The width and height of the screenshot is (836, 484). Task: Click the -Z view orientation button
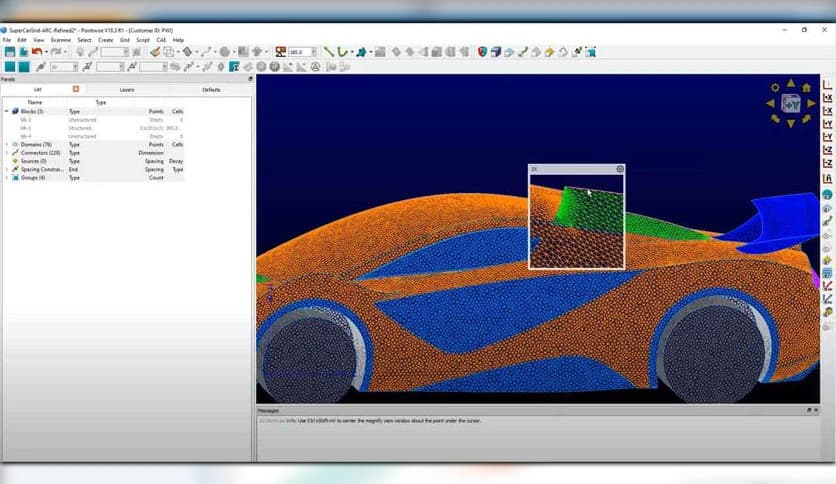click(x=827, y=163)
